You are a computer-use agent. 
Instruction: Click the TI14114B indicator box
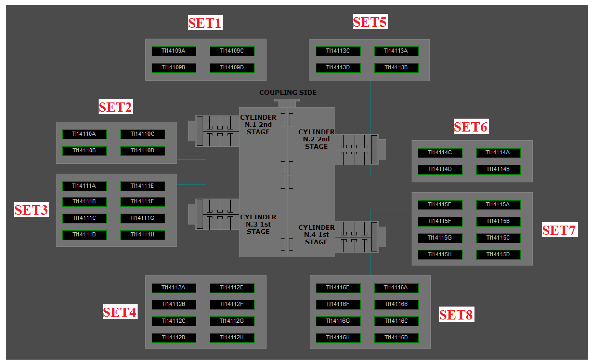click(498, 169)
